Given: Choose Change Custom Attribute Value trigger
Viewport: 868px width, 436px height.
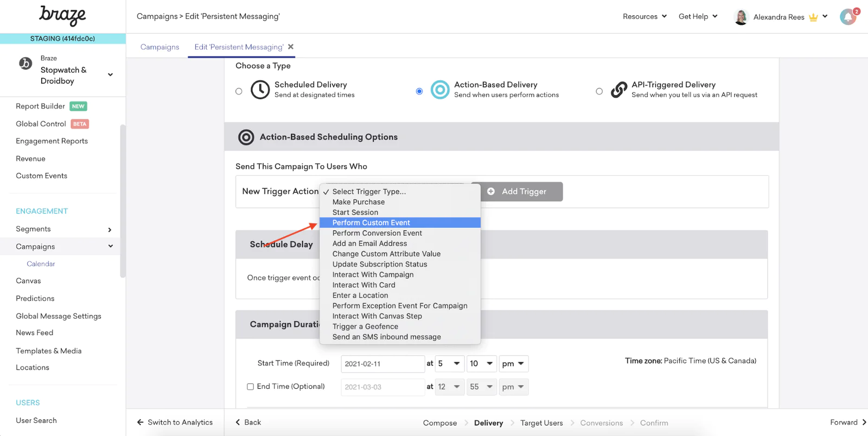Looking at the screenshot, I should (x=400, y=254).
